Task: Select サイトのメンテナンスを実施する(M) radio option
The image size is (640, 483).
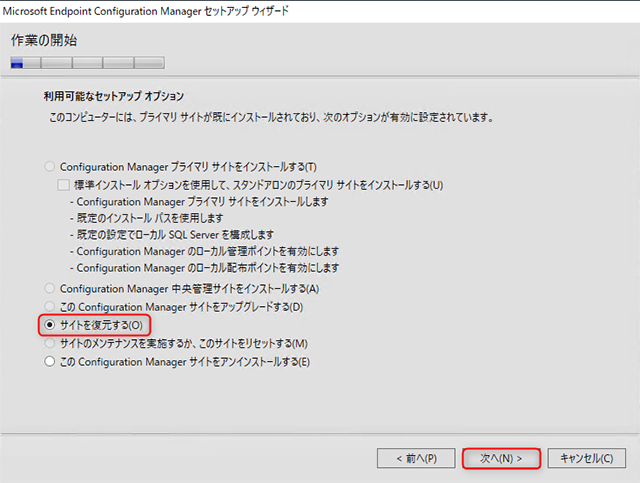Action: point(48,343)
